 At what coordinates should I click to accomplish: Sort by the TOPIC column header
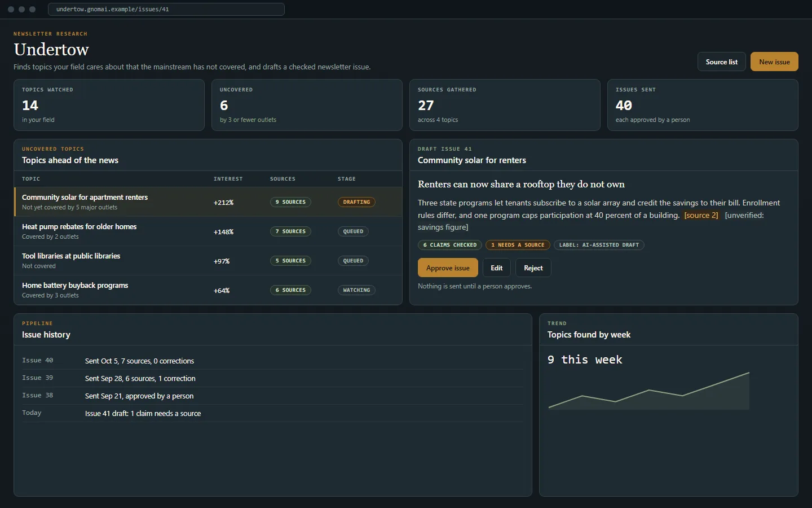coord(31,179)
